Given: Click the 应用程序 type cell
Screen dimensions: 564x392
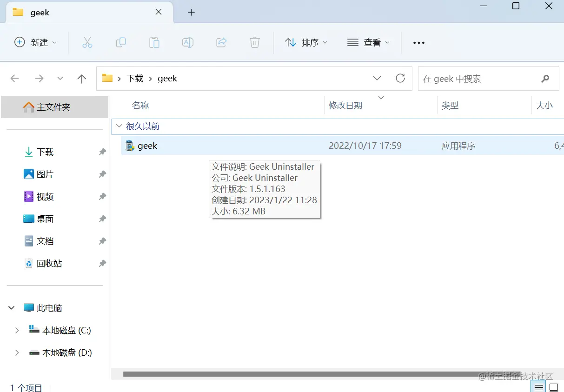Looking at the screenshot, I should (458, 146).
